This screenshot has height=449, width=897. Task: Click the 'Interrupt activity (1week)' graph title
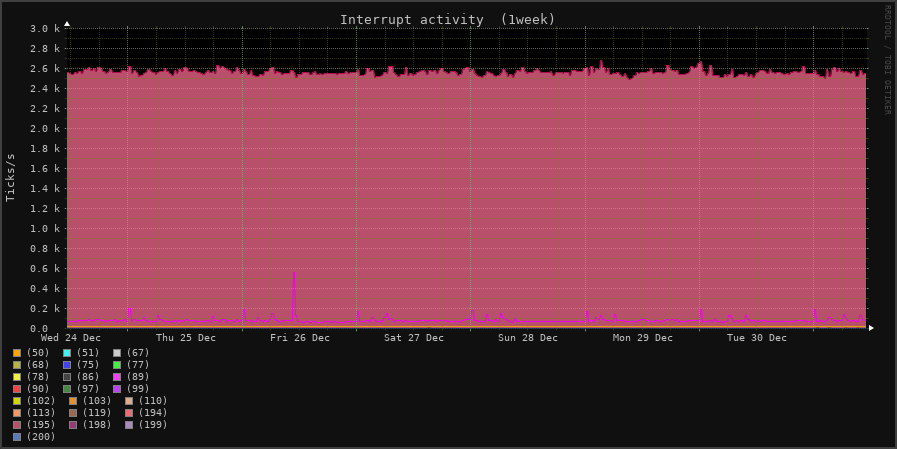tap(447, 20)
